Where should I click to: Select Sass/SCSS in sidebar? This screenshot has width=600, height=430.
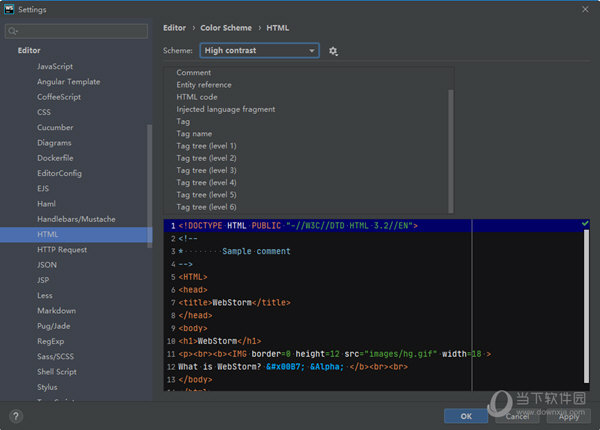pos(55,357)
